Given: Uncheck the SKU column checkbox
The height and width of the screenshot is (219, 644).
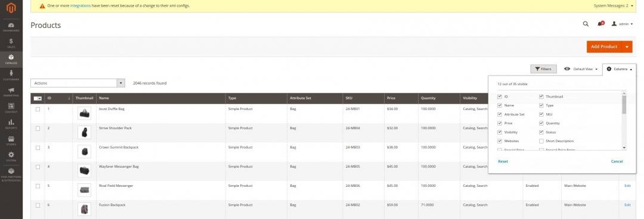Looking at the screenshot, I should pyautogui.click(x=541, y=114).
